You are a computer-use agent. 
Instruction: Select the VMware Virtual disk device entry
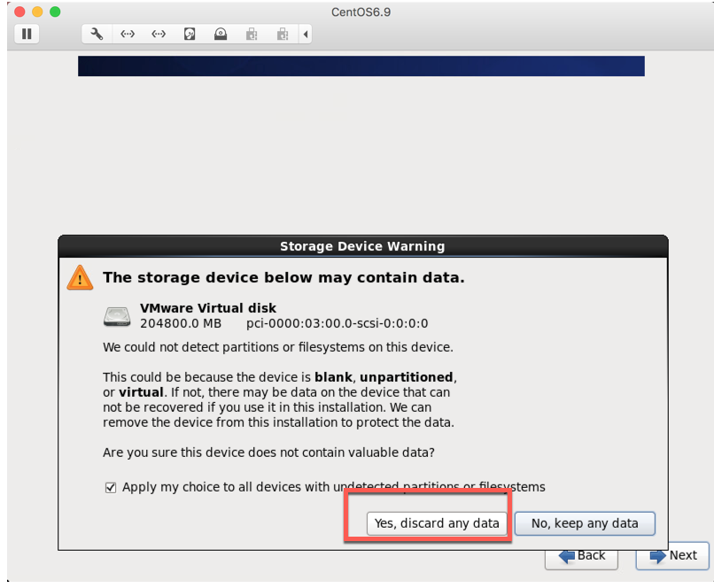pyautogui.click(x=266, y=316)
